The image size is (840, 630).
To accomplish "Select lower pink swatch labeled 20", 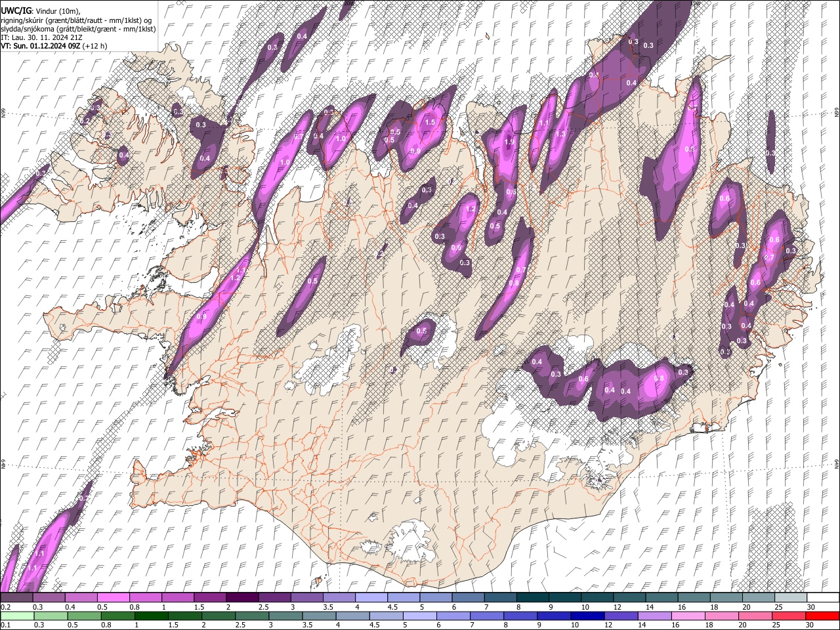I will click(756, 616).
